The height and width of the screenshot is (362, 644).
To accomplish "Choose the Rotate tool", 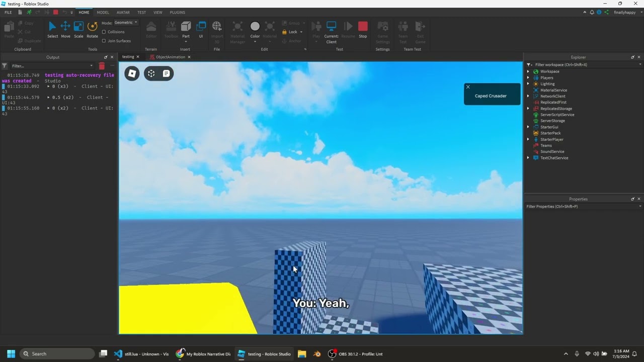I will (92, 30).
